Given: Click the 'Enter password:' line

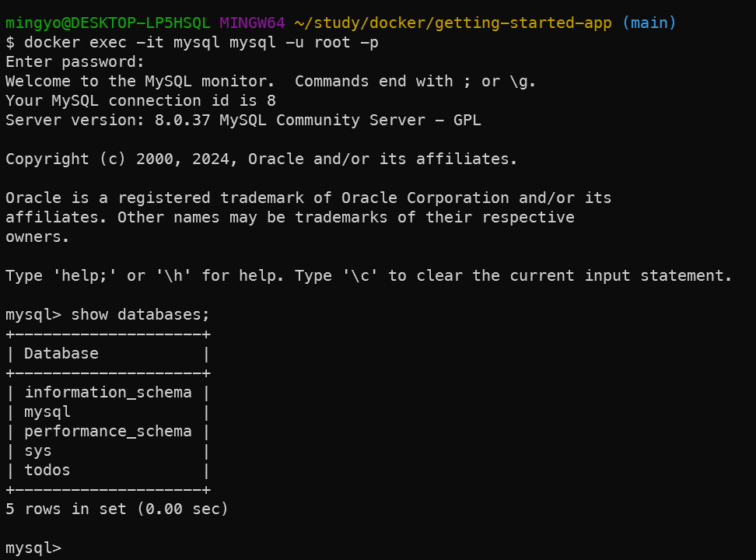Looking at the screenshot, I should (75, 61).
